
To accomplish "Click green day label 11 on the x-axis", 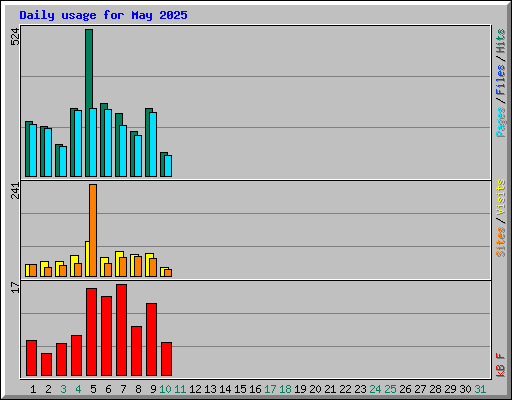I will click(x=180, y=389).
